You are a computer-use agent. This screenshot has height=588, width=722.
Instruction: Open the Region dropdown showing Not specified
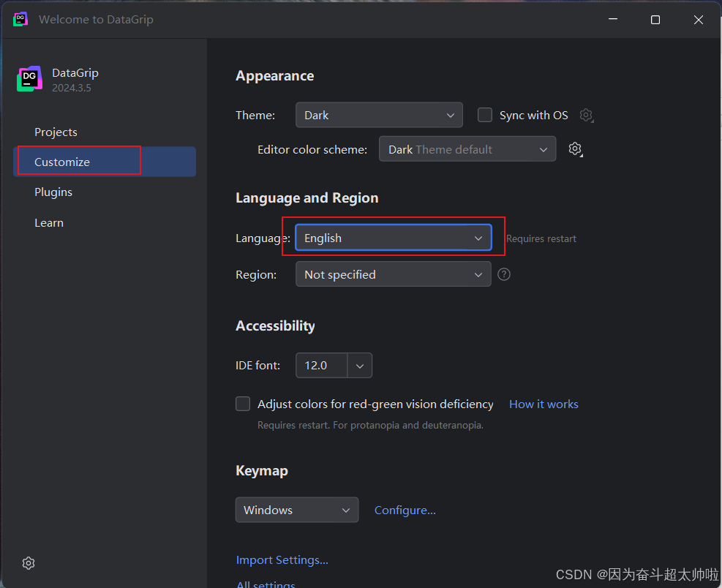tap(394, 274)
